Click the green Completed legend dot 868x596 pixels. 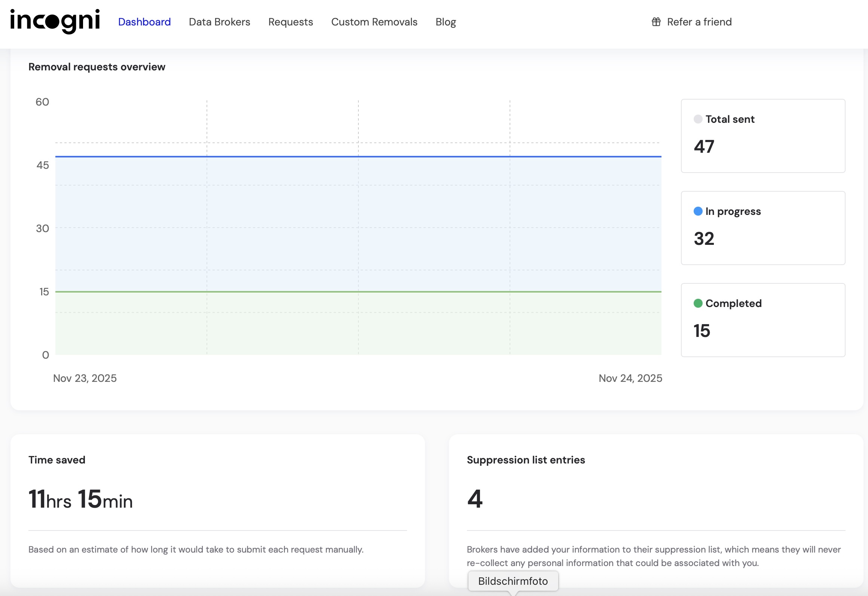tap(698, 303)
